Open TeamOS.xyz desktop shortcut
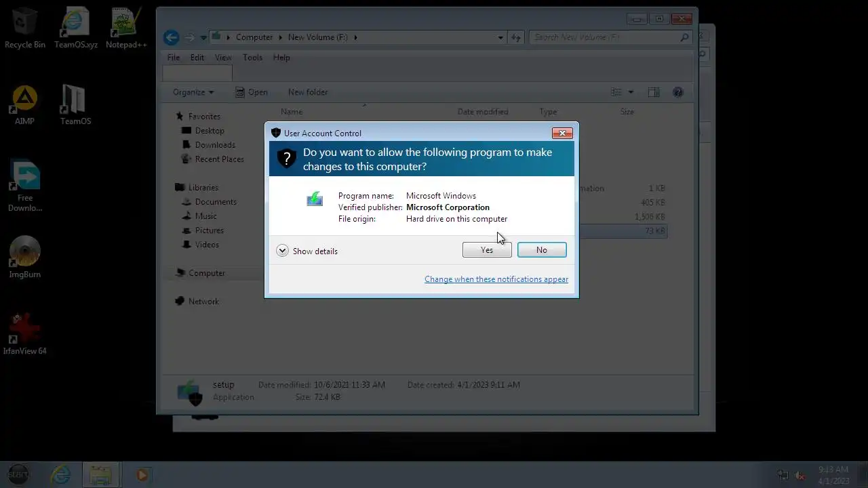 tap(76, 28)
